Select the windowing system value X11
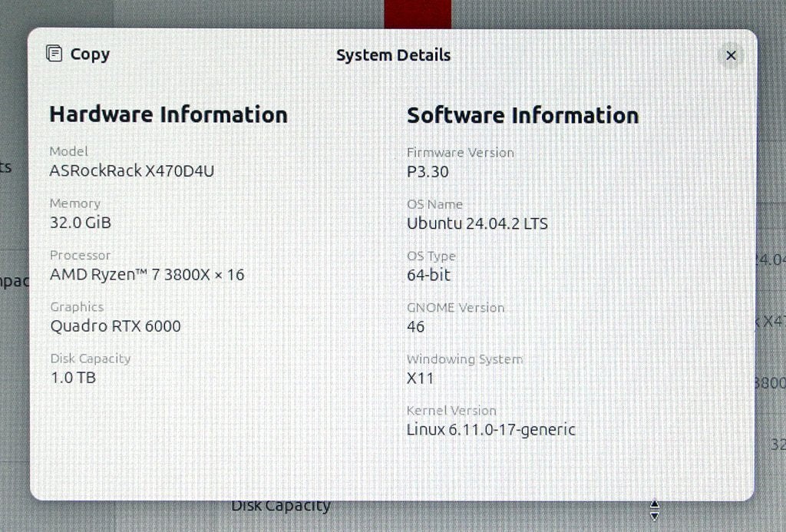 pyautogui.click(x=420, y=378)
